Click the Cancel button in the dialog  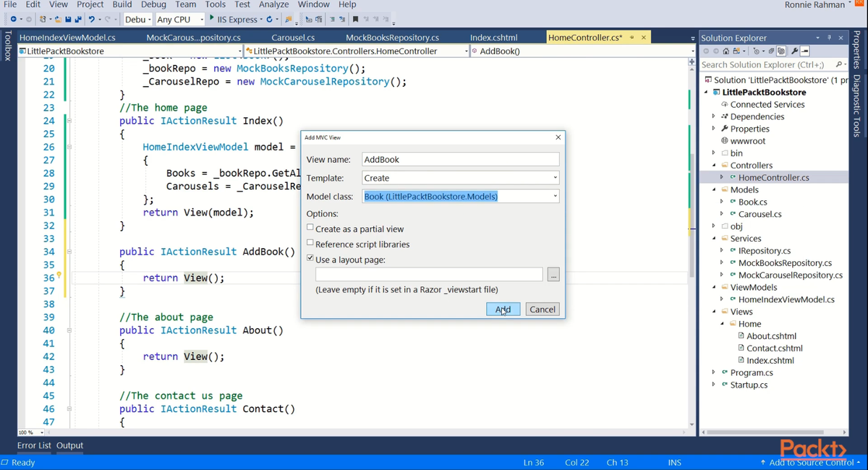pos(542,309)
